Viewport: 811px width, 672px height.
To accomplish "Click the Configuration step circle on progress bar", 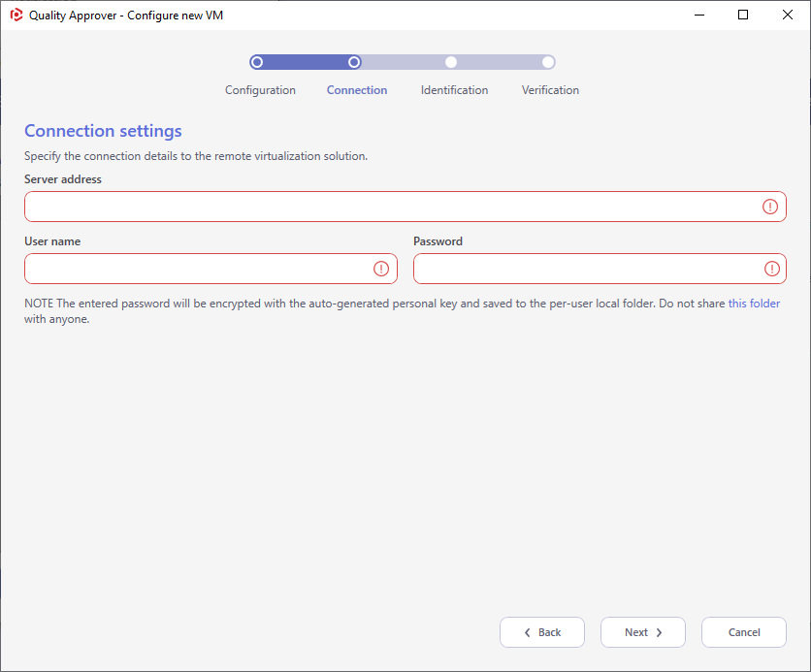I will point(256,63).
